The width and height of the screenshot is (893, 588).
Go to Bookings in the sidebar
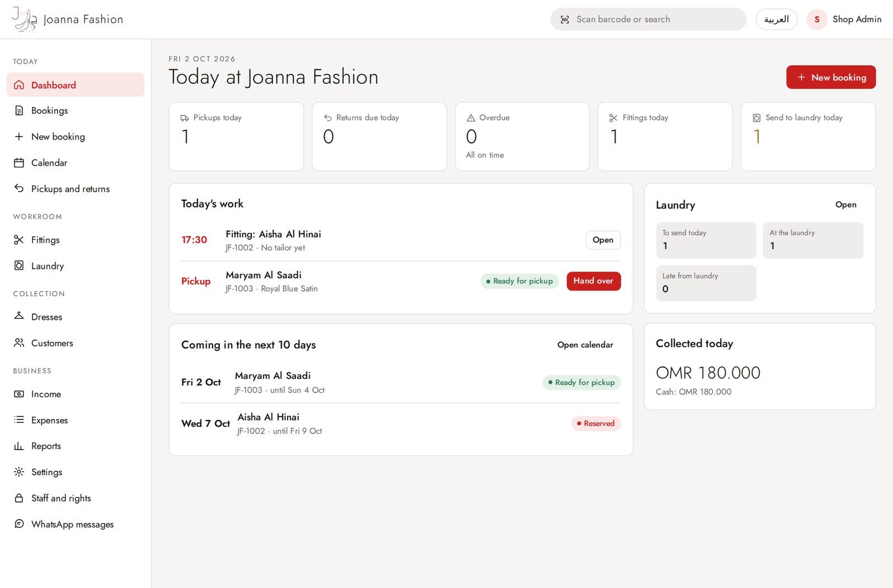point(75,110)
